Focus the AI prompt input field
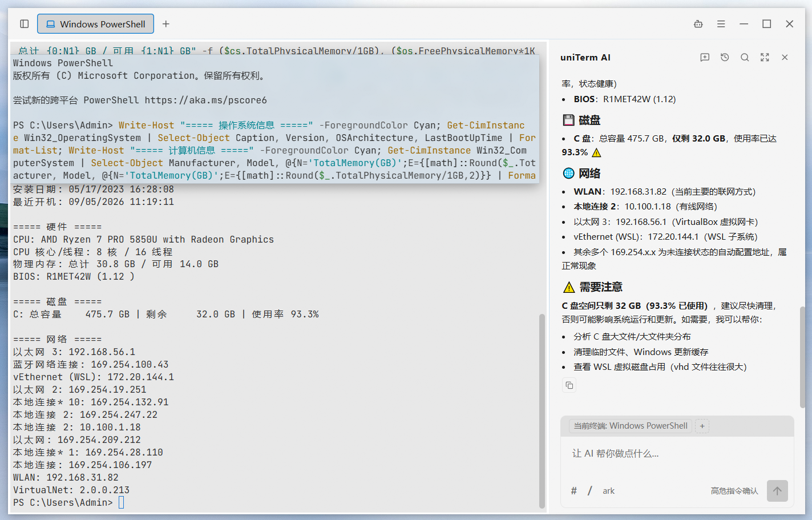 677,454
